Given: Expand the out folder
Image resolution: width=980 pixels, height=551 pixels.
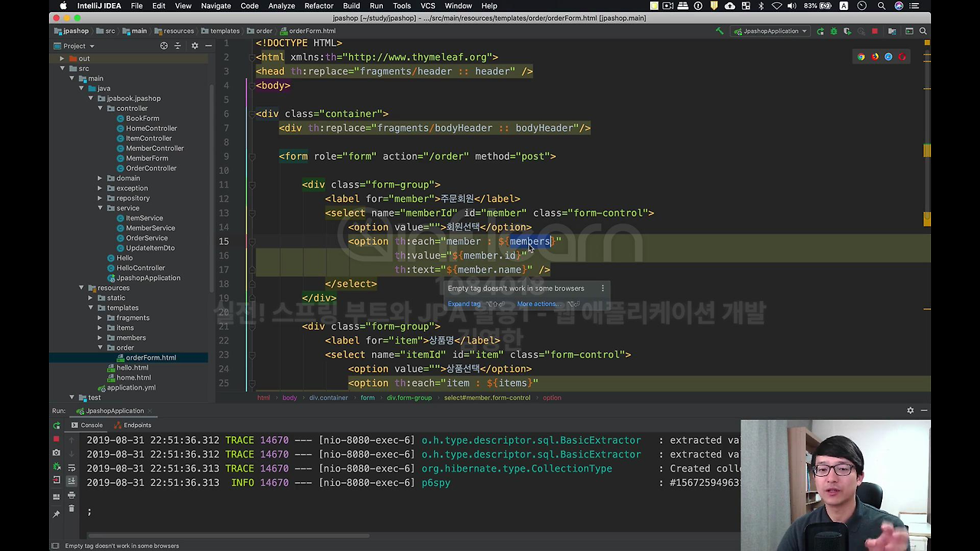Looking at the screenshot, I should coord(63,59).
